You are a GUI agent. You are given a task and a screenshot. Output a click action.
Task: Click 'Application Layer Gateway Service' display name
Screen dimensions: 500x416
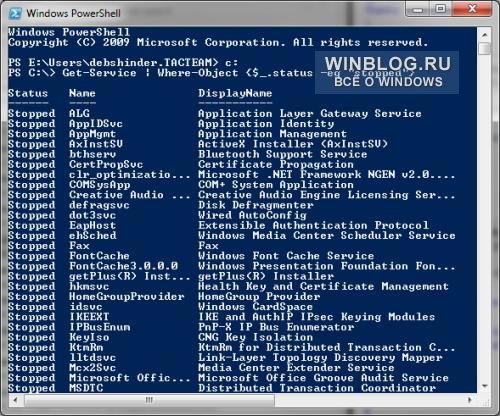(x=310, y=114)
